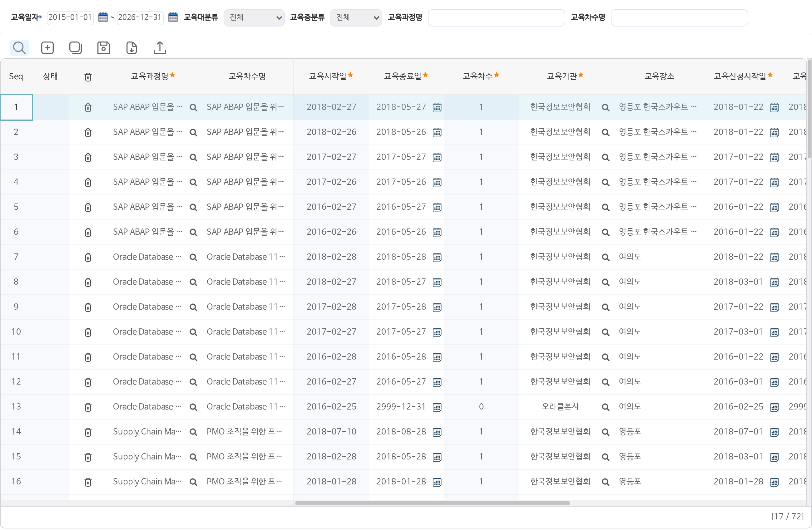This screenshot has height=530, width=812.
Task: Click the copy row toolbar icon
Action: click(x=75, y=48)
